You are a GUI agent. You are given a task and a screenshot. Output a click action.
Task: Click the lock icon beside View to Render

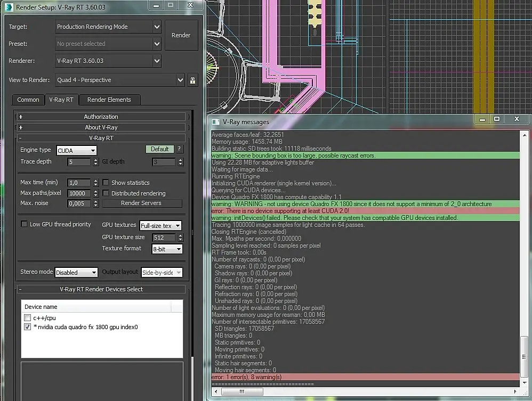(192, 80)
